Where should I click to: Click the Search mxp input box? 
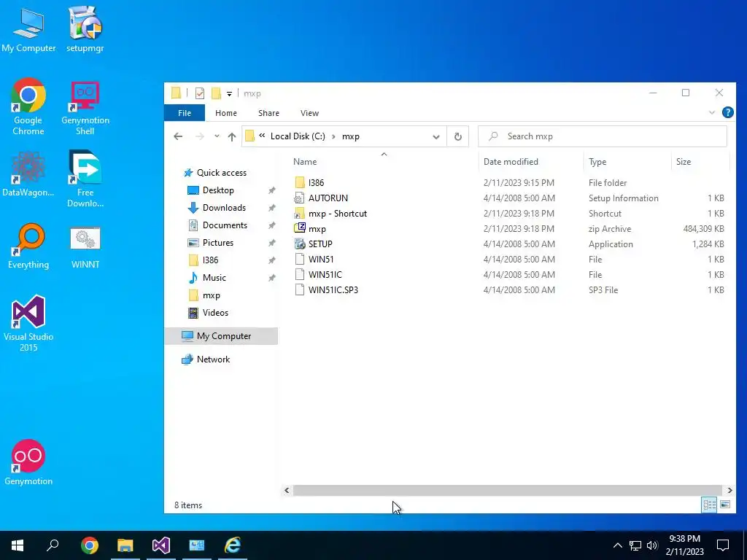(x=602, y=136)
